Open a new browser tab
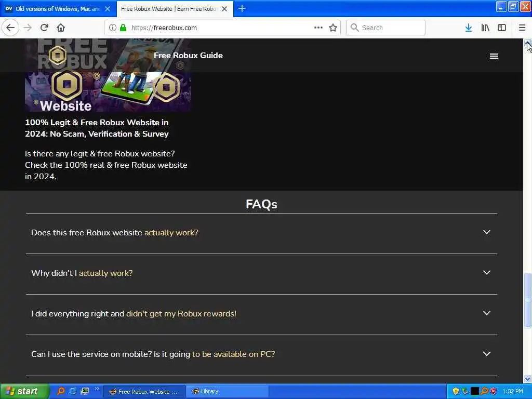 [242, 8]
